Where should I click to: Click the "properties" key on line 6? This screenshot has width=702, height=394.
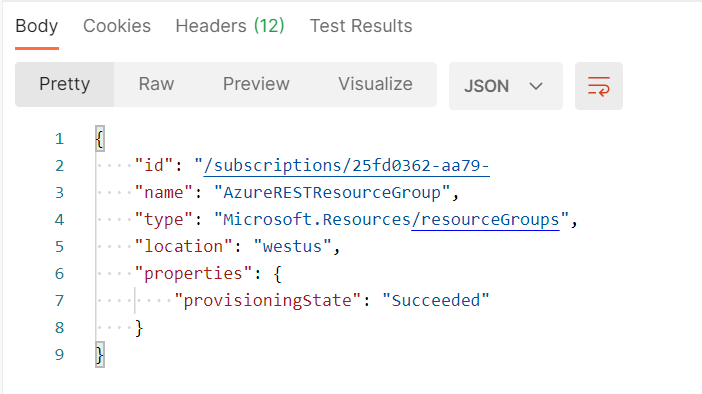[193, 274]
